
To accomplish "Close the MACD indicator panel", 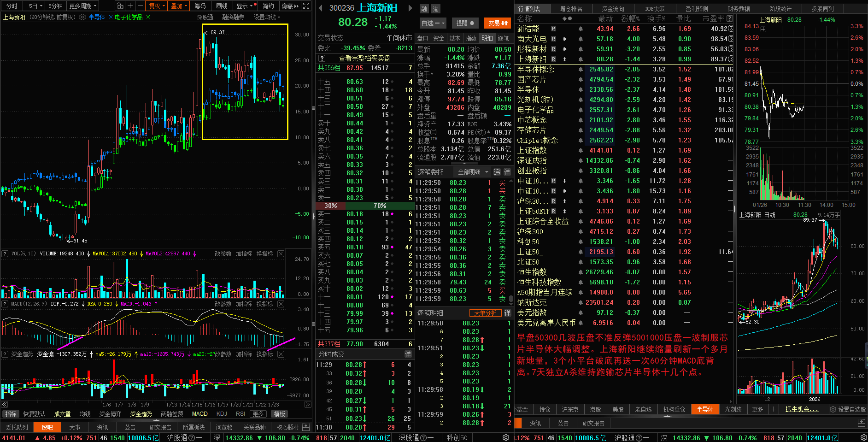I will [281, 304].
